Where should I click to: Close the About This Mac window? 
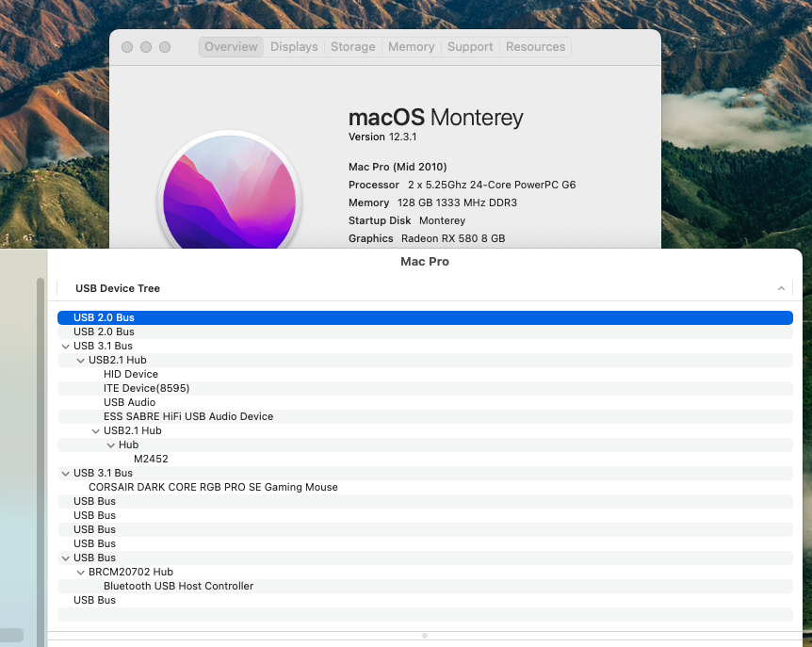127,47
